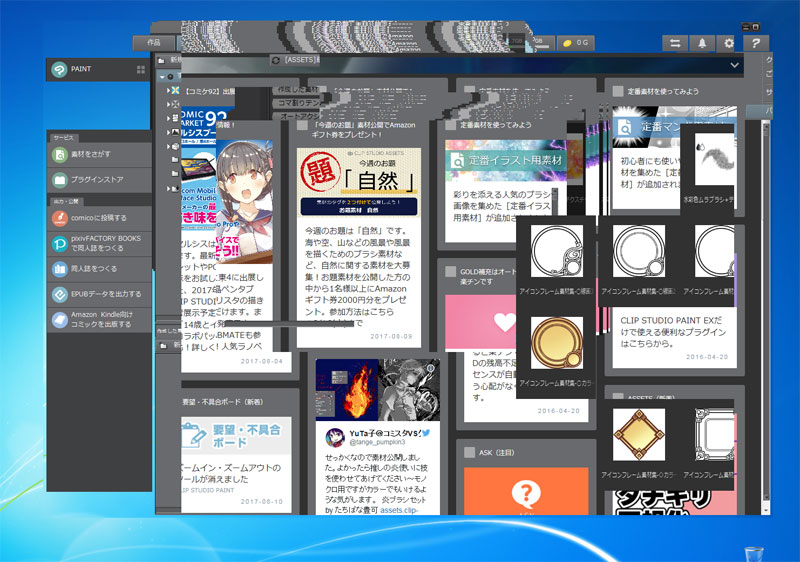Viewport: 800px width, 562px height.
Task: Select the gold diamond icon frame thumbnail
Action: (639, 435)
